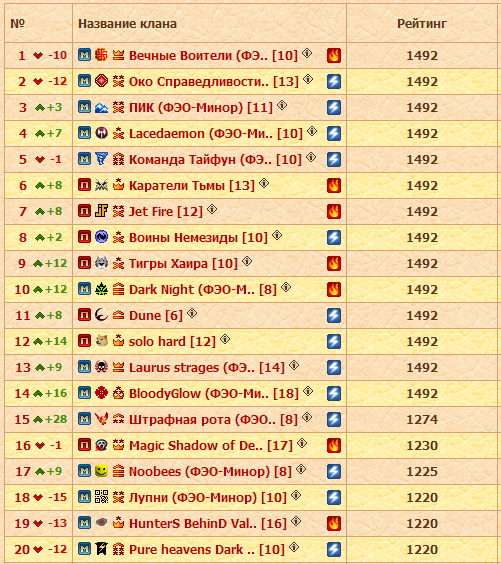Click the info icon beside solo hard
This screenshot has height=564, width=501.
tap(225, 339)
